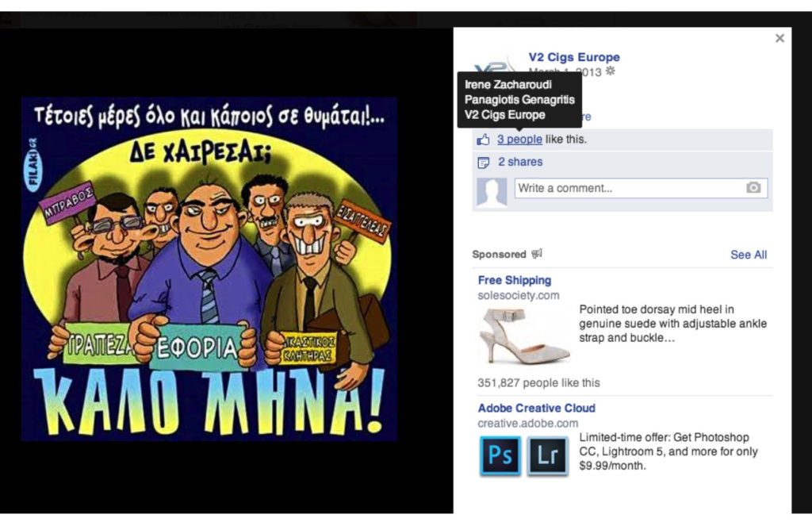Click the shares note icon

483,163
